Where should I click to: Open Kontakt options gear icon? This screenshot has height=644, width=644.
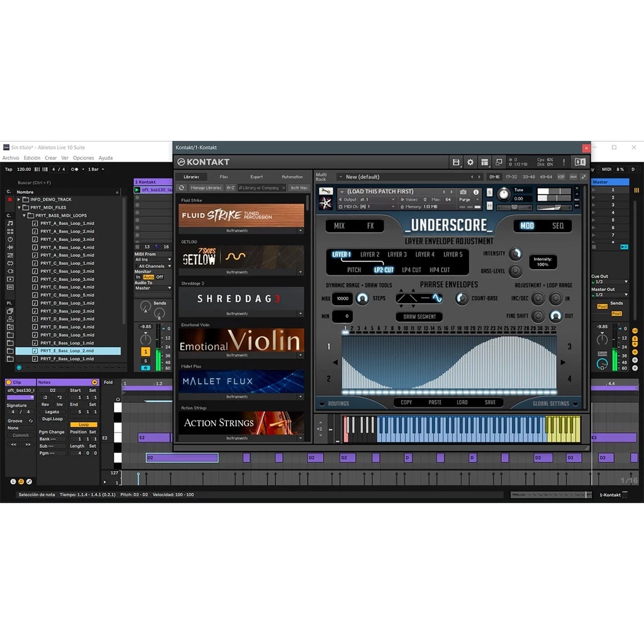tap(470, 162)
